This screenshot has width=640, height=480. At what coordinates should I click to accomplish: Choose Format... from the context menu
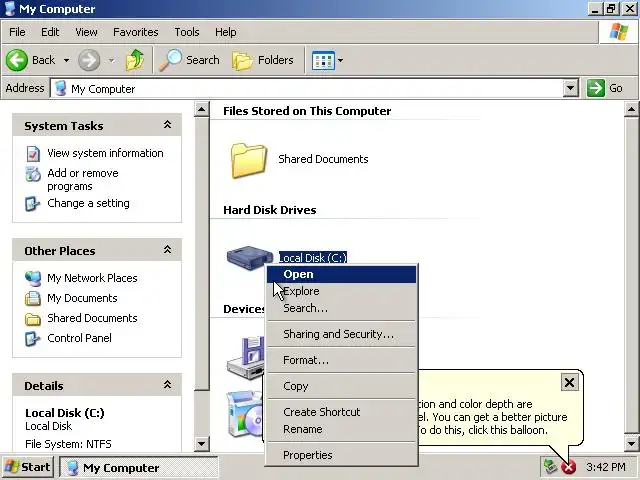pos(341,360)
